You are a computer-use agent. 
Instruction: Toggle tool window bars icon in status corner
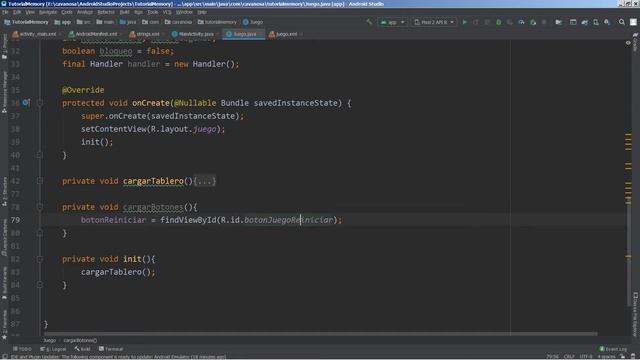coord(4,356)
